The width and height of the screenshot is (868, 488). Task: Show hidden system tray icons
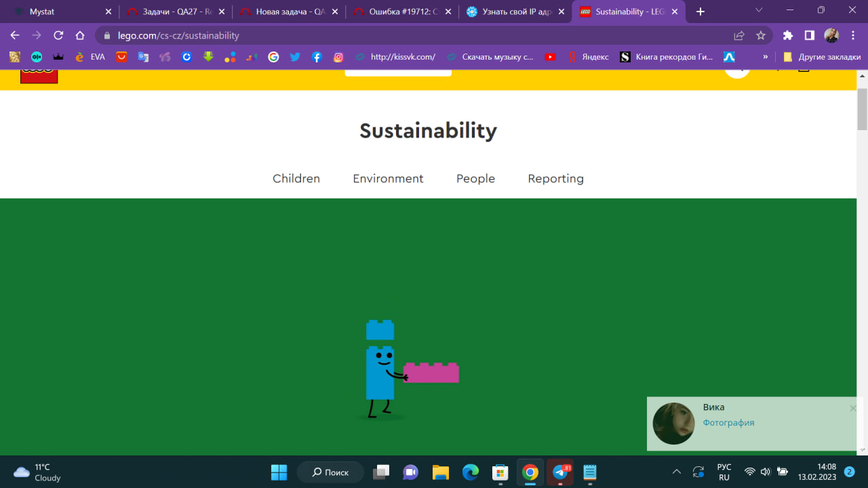pos(676,472)
